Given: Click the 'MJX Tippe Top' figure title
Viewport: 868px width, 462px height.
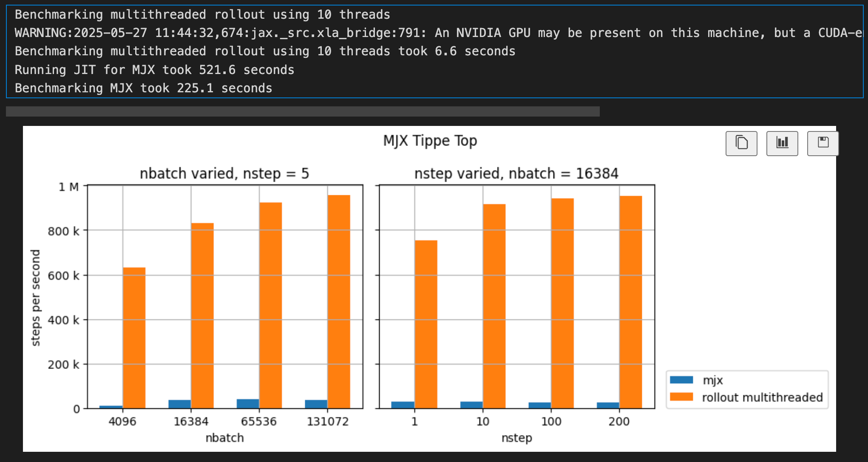Looking at the screenshot, I should [x=430, y=141].
